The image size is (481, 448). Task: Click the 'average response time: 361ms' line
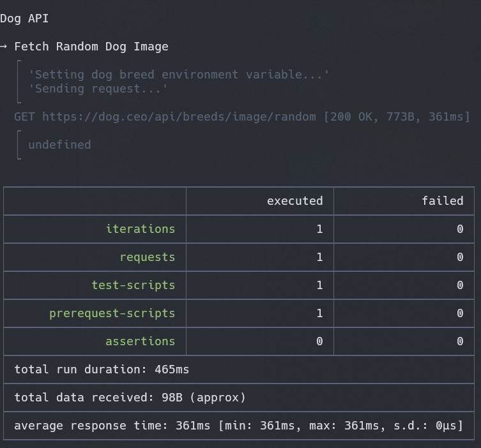pos(239,426)
